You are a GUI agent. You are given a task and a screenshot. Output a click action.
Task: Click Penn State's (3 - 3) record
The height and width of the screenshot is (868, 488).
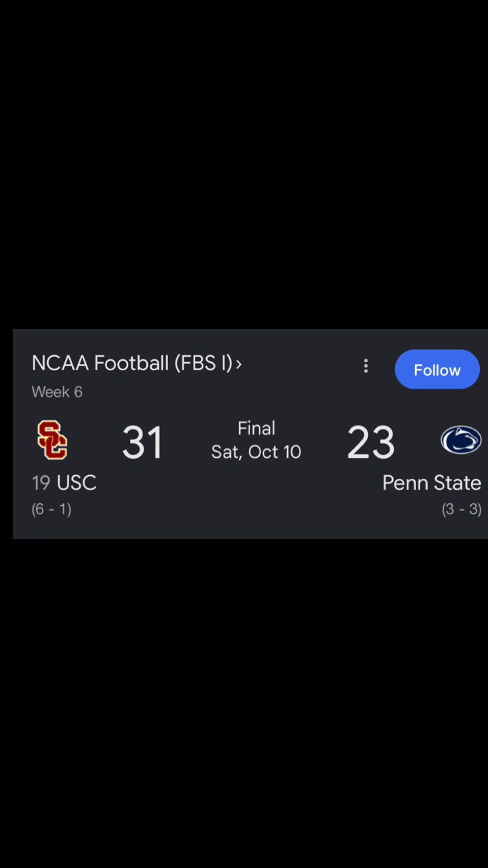pyautogui.click(x=462, y=509)
